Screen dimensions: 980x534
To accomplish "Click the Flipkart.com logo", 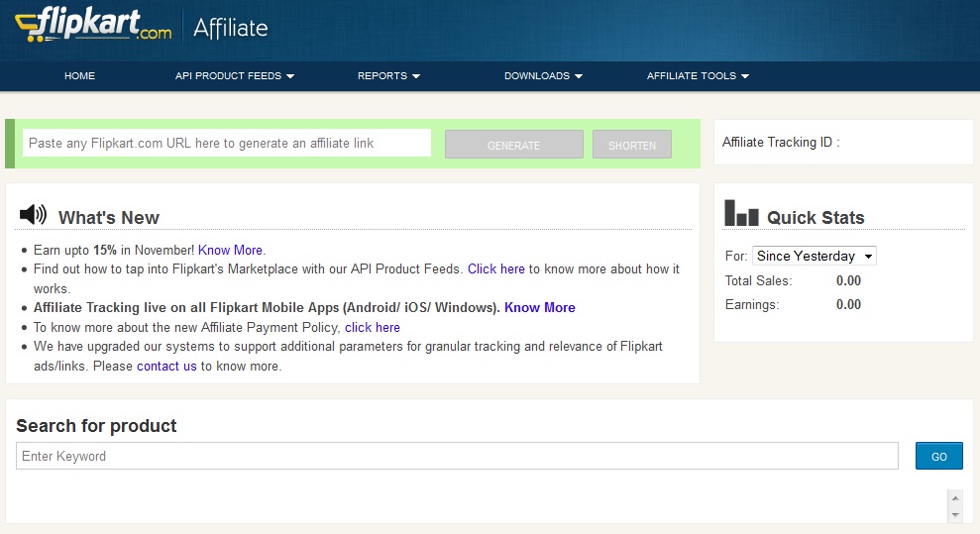I will coord(93,25).
